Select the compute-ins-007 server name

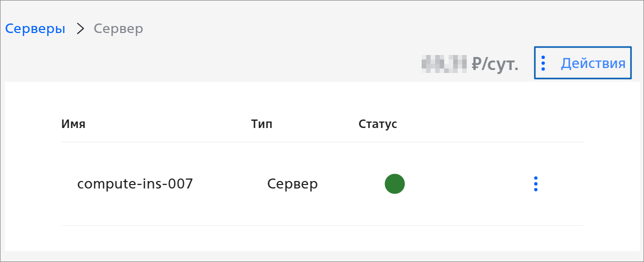pyautogui.click(x=135, y=184)
